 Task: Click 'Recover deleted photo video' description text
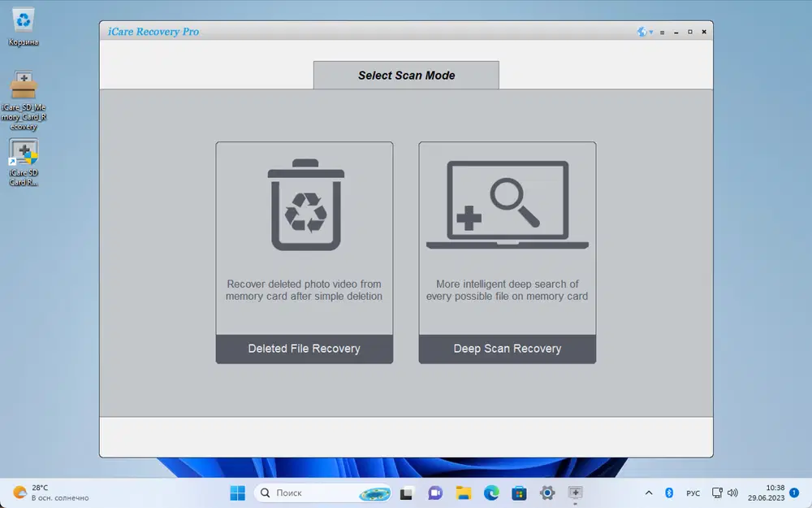tap(304, 290)
